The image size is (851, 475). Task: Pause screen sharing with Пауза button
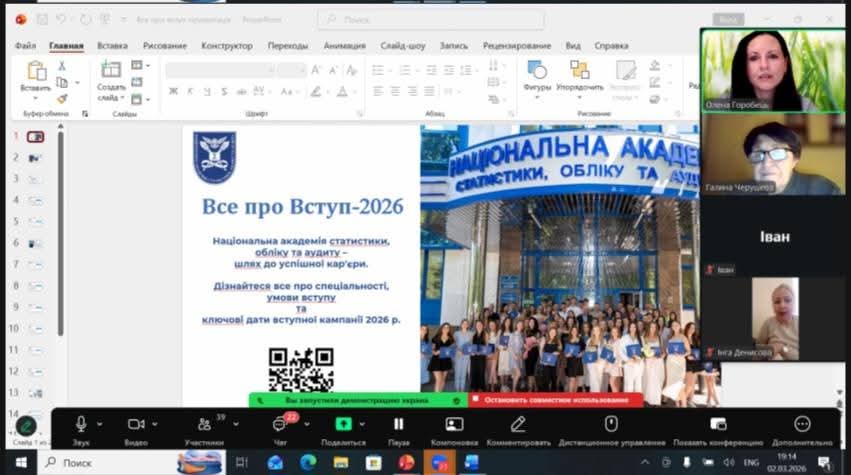click(x=398, y=425)
